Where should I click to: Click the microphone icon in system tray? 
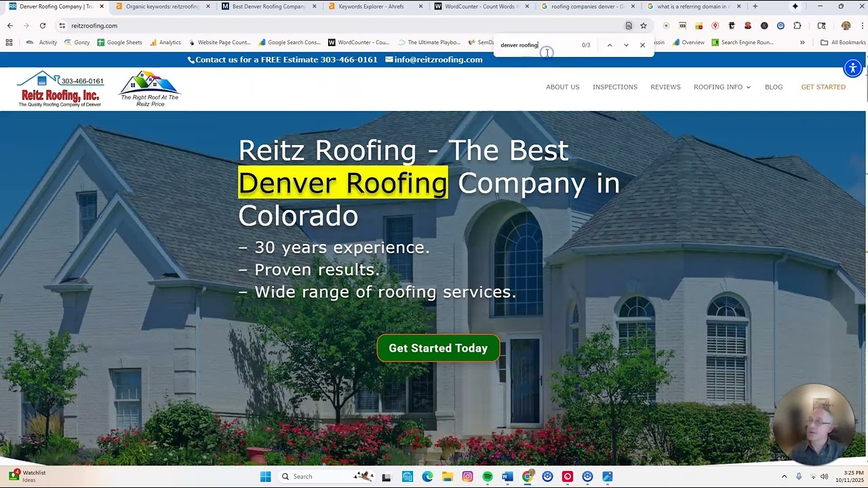tap(799, 476)
